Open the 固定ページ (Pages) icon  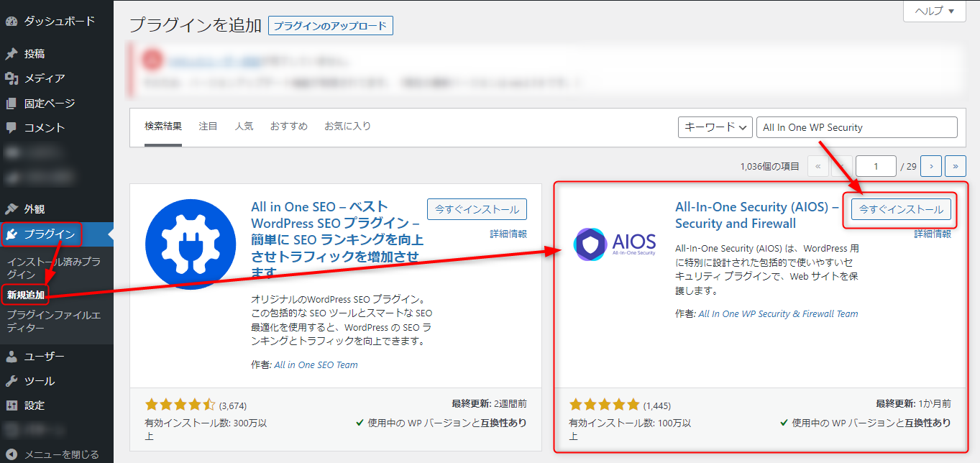point(12,103)
